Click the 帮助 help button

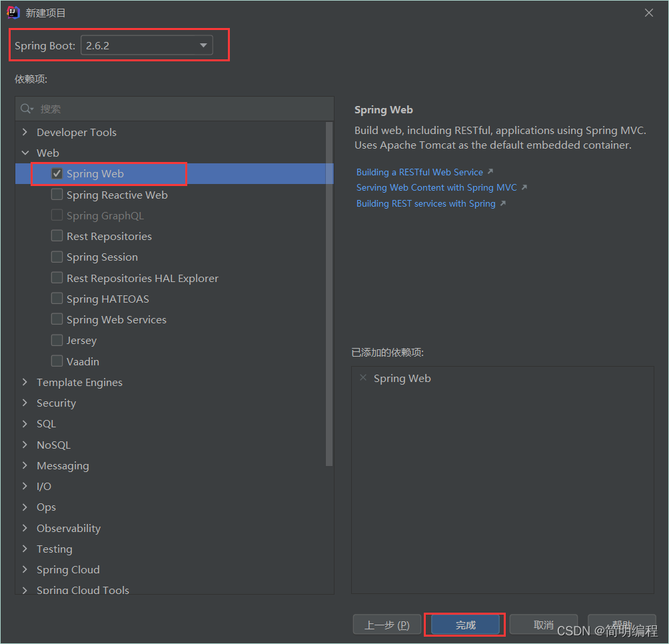(622, 625)
